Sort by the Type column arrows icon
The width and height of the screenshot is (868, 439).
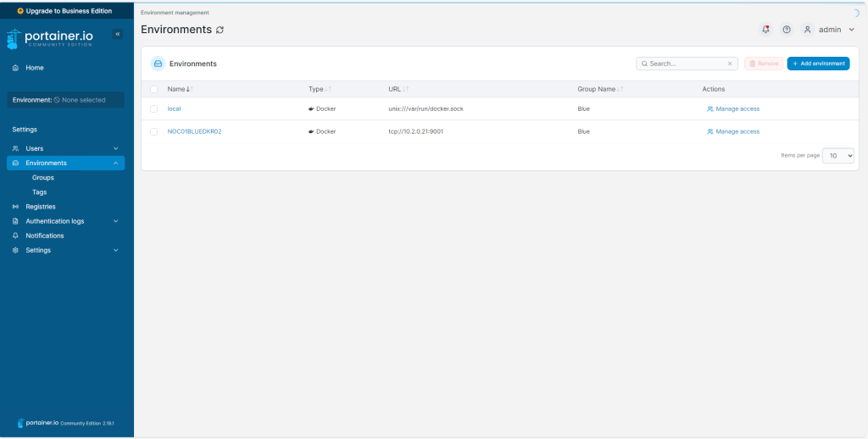click(x=328, y=89)
